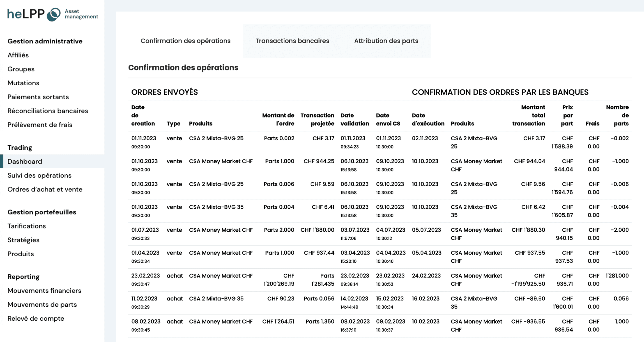Go to Paiements sortants
Screen dimensions: 644x342
[x=38, y=97]
